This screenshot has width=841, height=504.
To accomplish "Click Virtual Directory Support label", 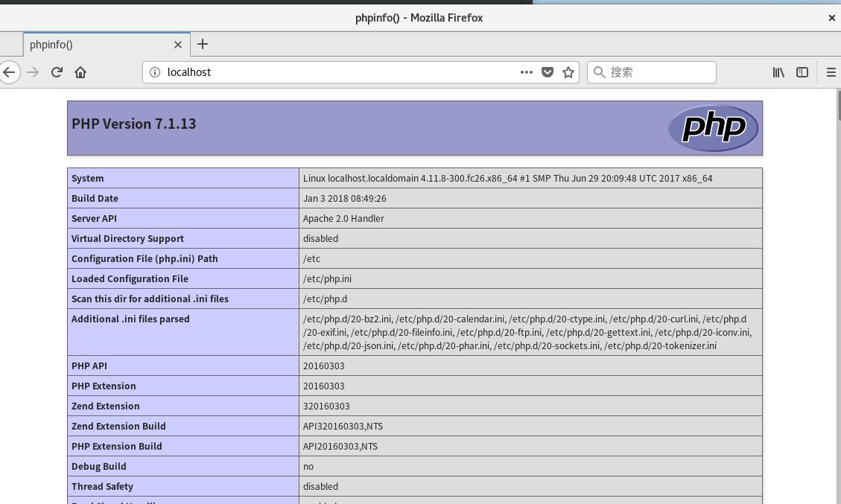I will click(x=127, y=238).
